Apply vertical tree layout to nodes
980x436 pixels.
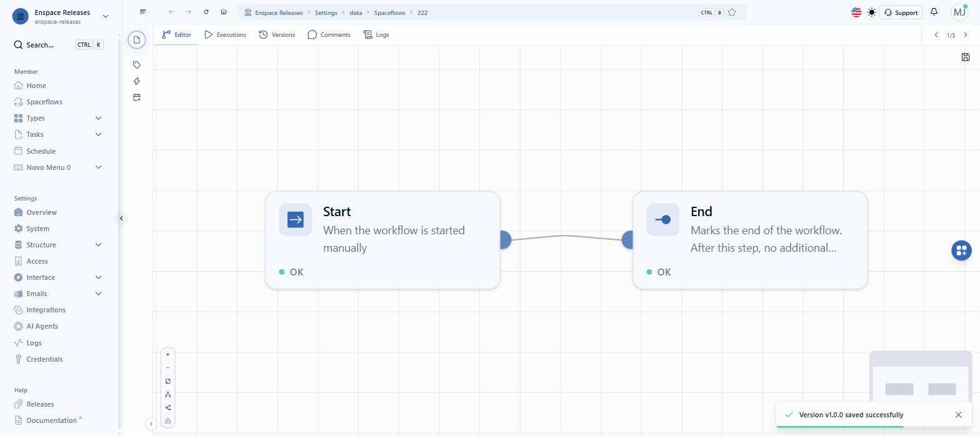point(167,394)
